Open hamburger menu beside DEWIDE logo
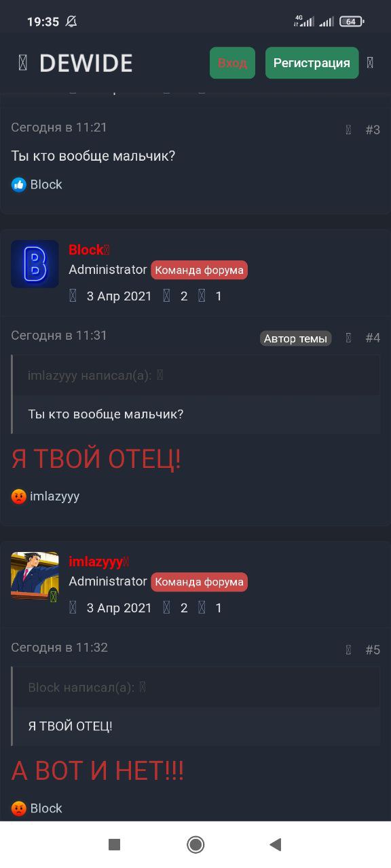Viewport: 391px width, 868px height. pyautogui.click(x=22, y=63)
